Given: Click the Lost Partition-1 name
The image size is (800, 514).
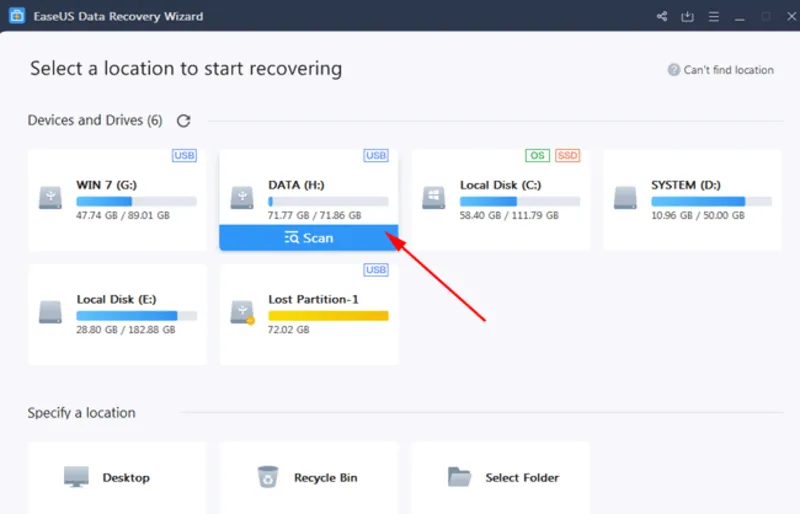Looking at the screenshot, I should pyautogui.click(x=313, y=299).
